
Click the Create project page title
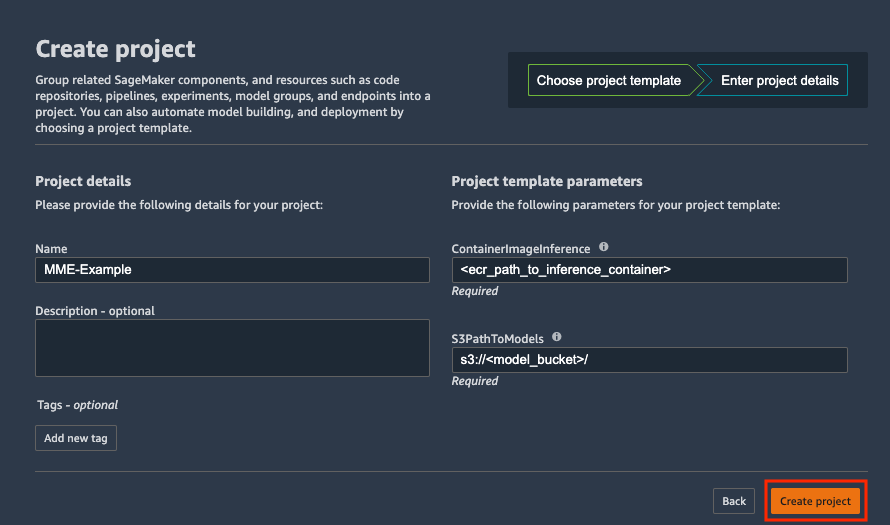(115, 49)
